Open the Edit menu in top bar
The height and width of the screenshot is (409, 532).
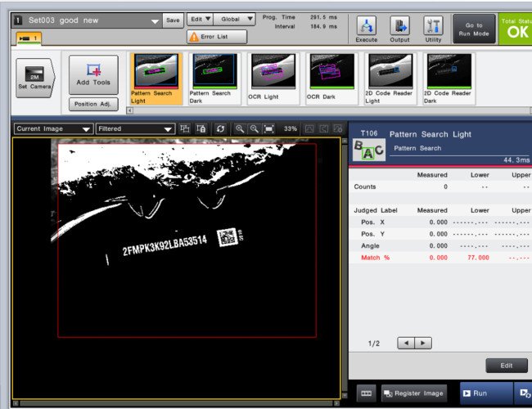[201, 19]
